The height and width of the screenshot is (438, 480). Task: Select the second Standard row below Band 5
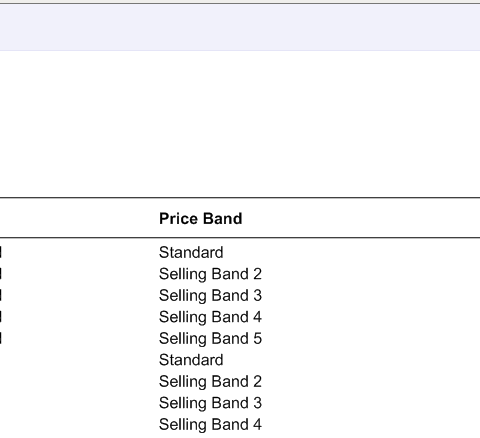pos(191,360)
